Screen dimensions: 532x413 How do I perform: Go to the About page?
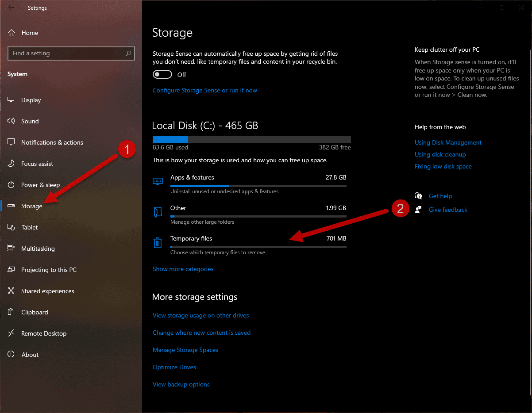point(30,355)
